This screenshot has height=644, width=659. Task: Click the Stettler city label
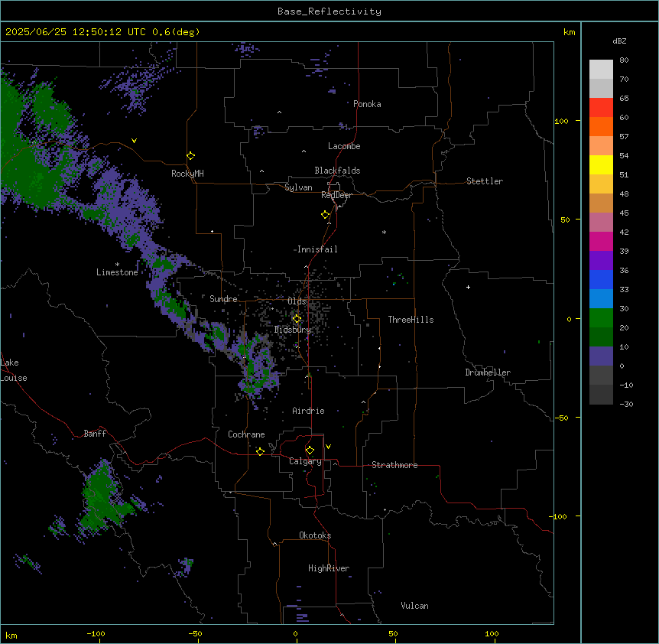(x=485, y=181)
